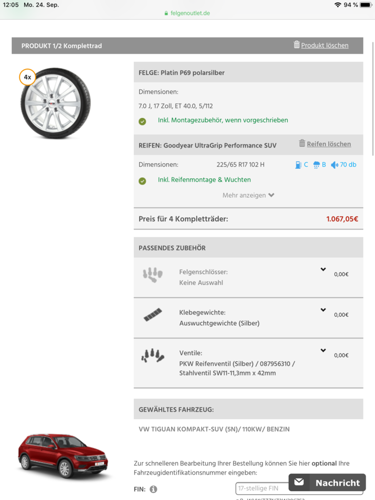The height and width of the screenshot is (500, 375).
Task: Click the 70 db noise rating icon
Action: tap(334, 165)
